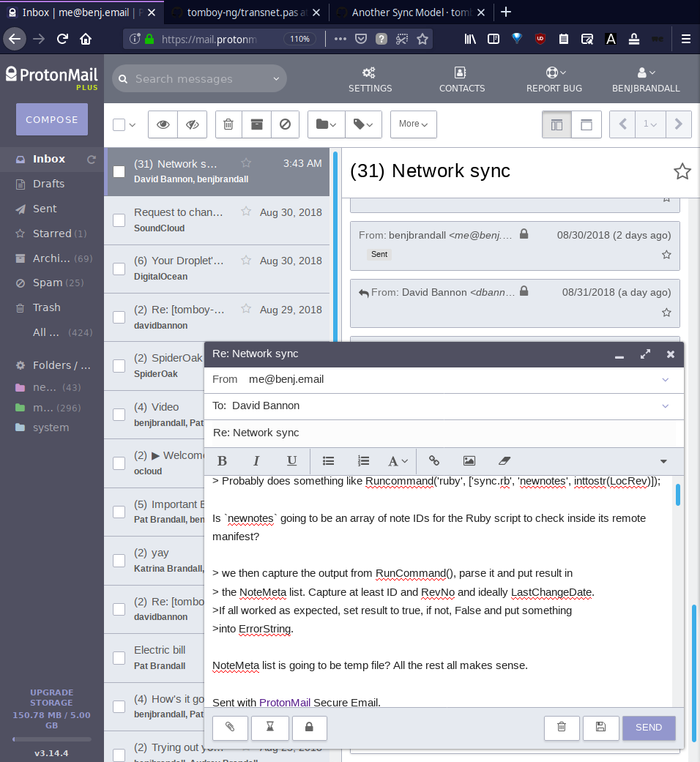Screen dimensions: 700x762
Task: Set expiration time hourglass icon
Action: 269,728
